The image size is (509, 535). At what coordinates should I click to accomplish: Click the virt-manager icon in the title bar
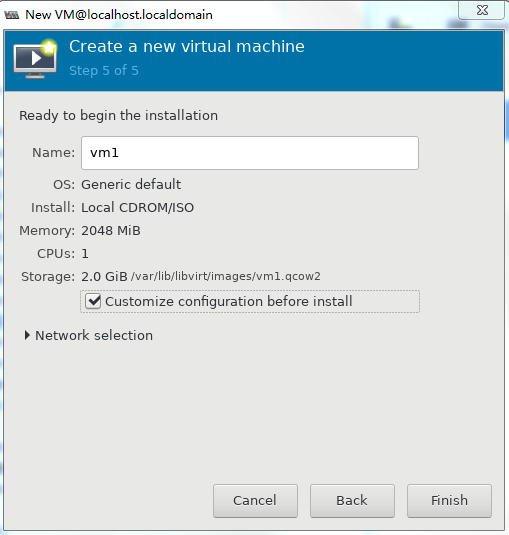point(12,15)
